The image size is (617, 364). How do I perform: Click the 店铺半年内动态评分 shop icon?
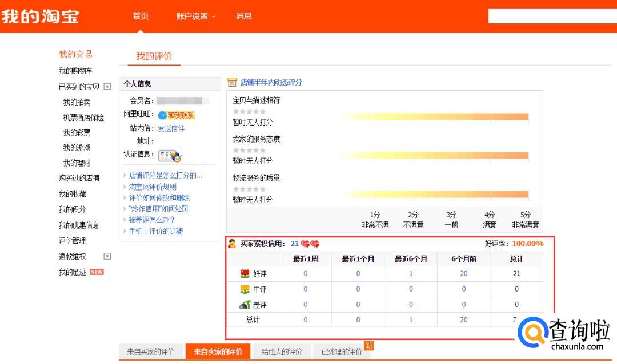[232, 82]
